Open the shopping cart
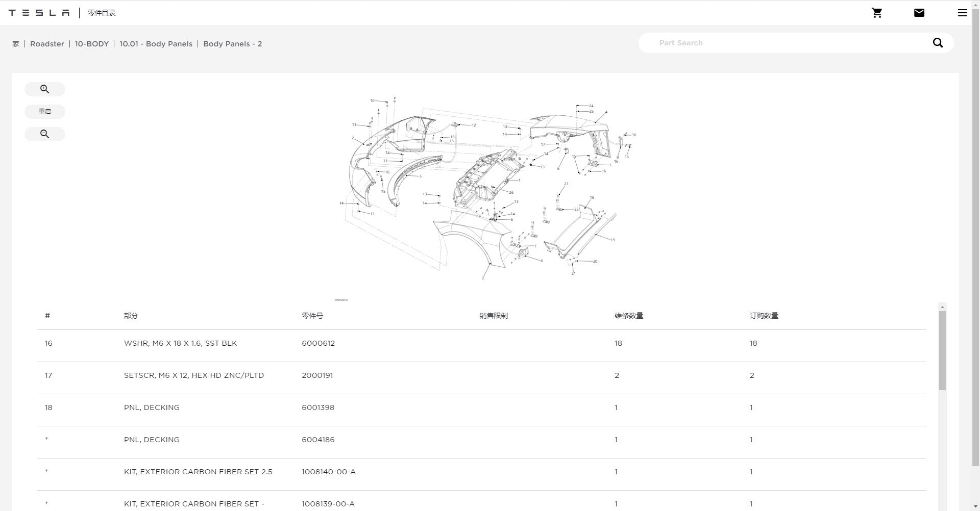 click(x=877, y=12)
